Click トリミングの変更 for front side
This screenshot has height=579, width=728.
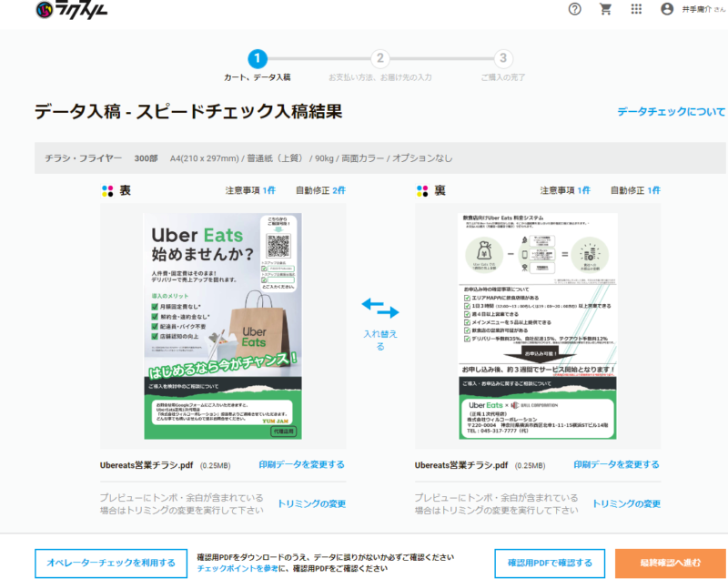coord(311,503)
